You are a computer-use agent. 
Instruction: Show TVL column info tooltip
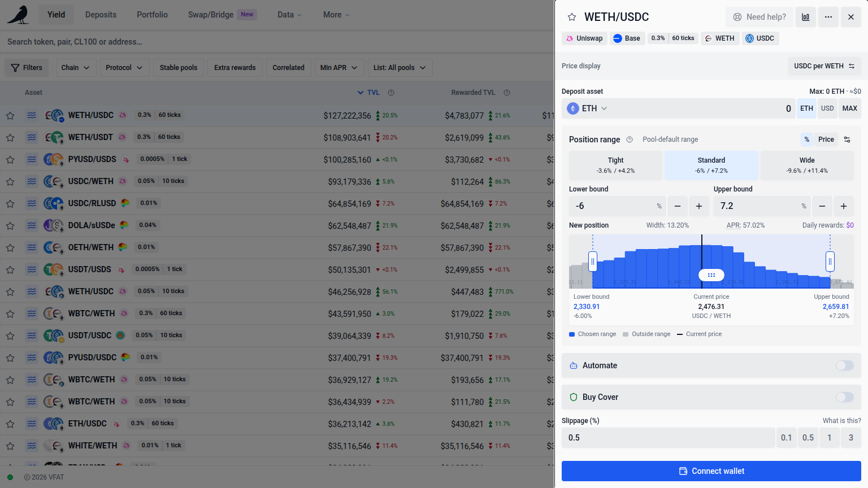tap(391, 93)
